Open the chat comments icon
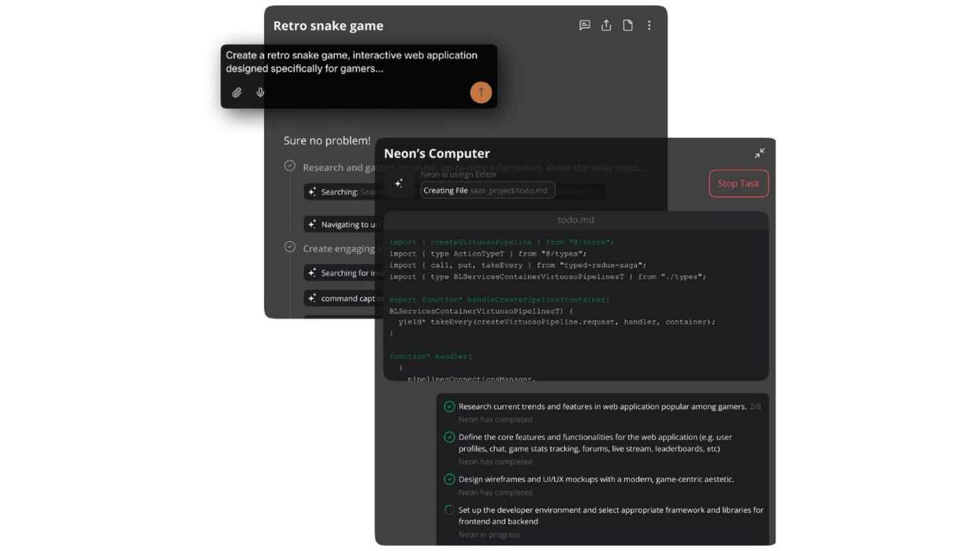Screen dimensions: 980x551 click(585, 25)
